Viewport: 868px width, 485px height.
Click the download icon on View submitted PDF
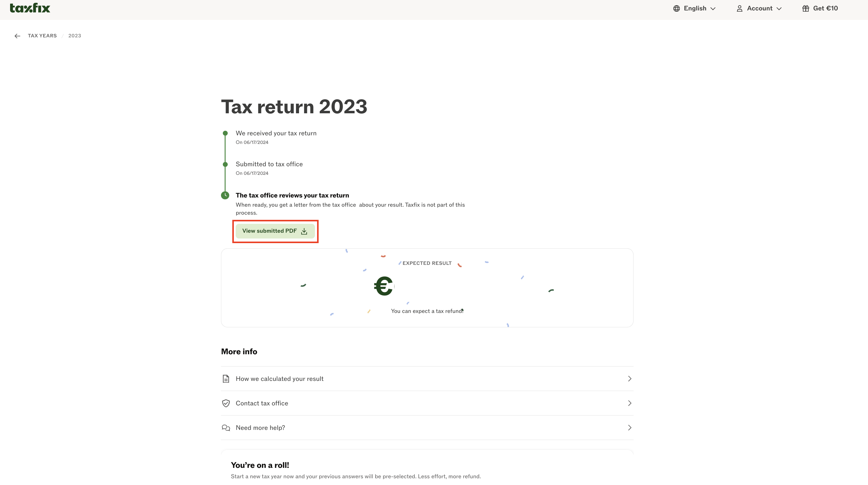304,231
